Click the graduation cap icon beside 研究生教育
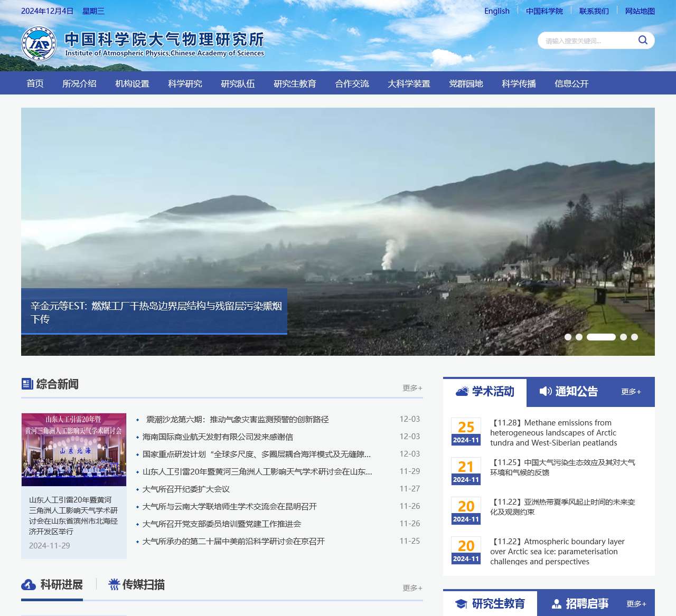This screenshot has height=616, width=676. tap(461, 604)
